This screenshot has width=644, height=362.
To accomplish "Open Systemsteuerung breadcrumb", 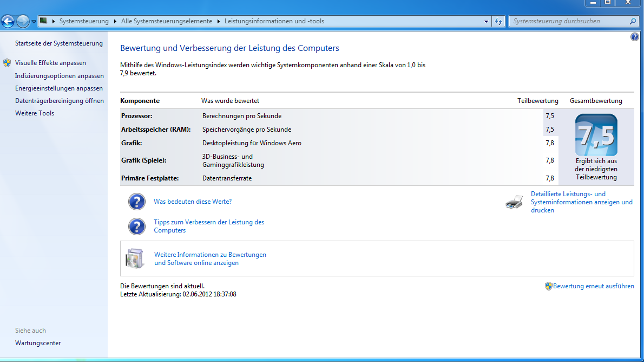I will point(84,21).
